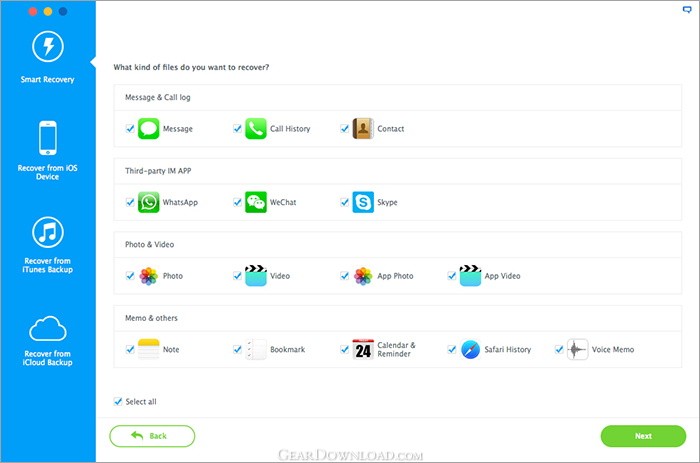Screen dimensions: 700x463
Task: Click the Photo flower icon
Action: 149,276
